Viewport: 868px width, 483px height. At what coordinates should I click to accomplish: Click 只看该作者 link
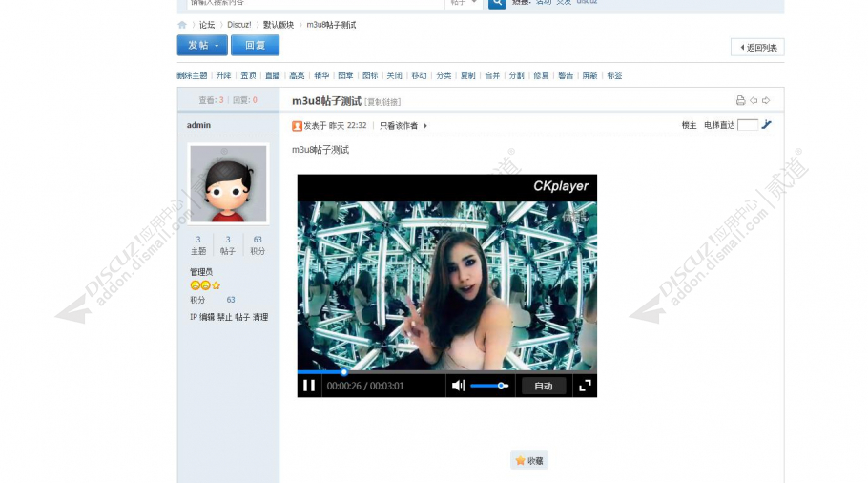pyautogui.click(x=399, y=126)
